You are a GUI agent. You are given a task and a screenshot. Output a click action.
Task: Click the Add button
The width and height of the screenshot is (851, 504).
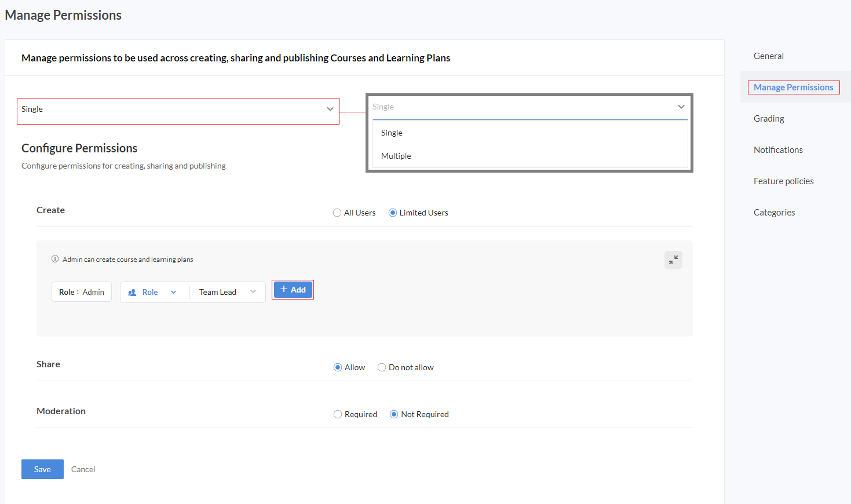293,290
